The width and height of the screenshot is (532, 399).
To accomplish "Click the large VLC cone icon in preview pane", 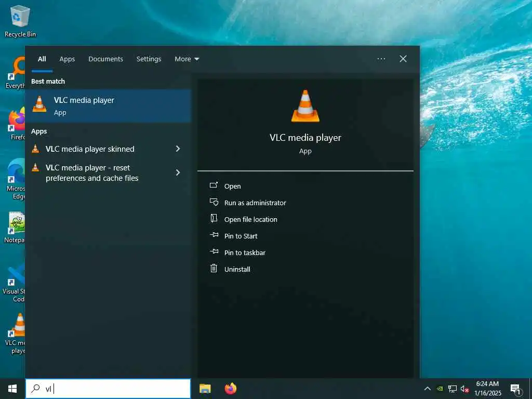I will point(305,106).
